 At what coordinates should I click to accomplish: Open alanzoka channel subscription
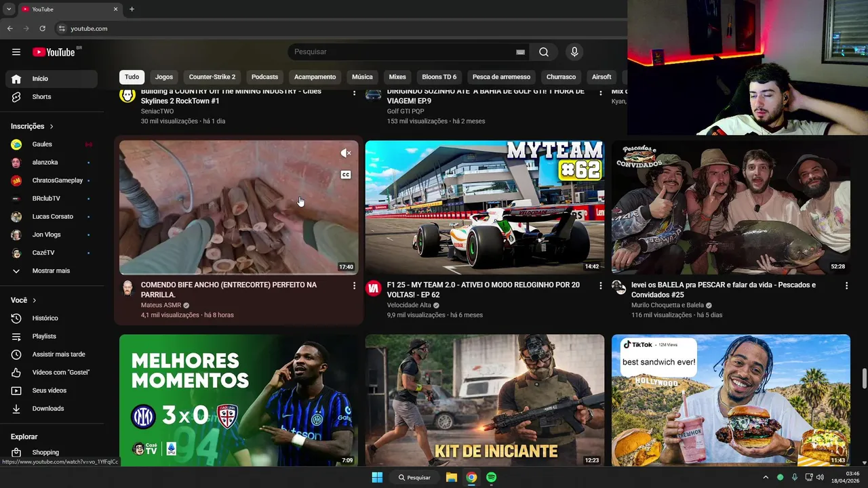(x=52, y=163)
